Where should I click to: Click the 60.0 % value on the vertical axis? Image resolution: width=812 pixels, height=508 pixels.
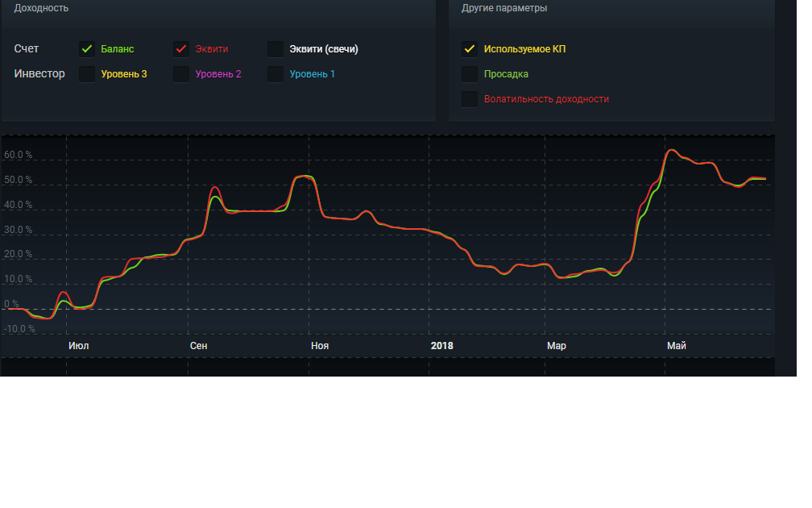pos(19,155)
